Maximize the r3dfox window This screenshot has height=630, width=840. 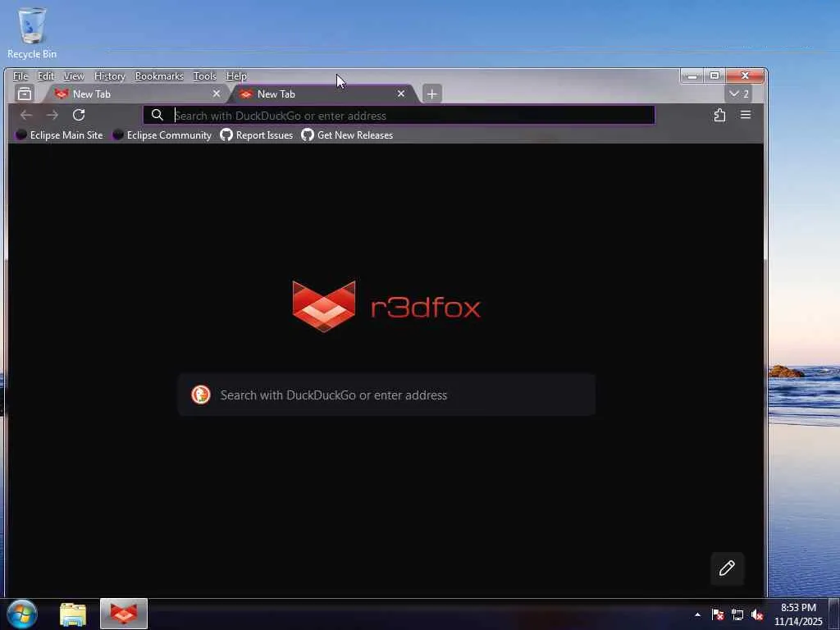click(714, 75)
